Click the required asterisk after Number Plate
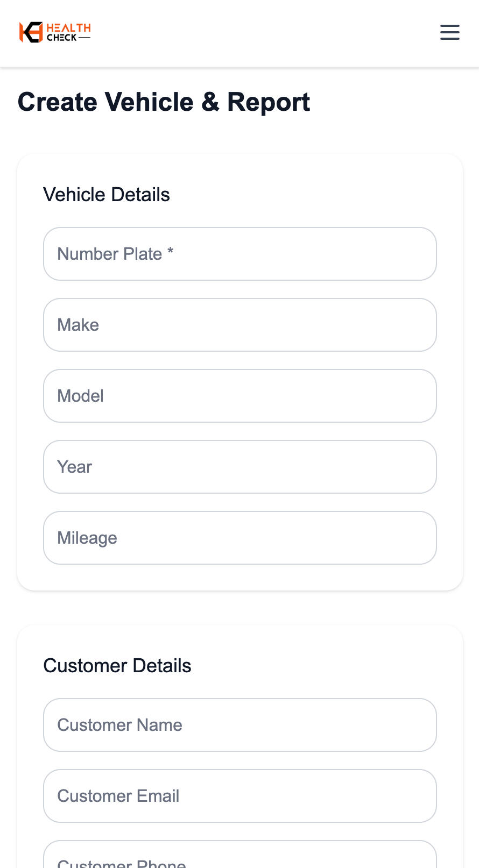The height and width of the screenshot is (868, 479). point(170,252)
